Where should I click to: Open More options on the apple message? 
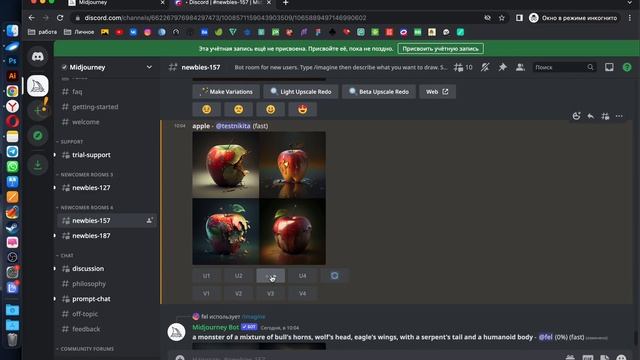pyautogui.click(x=619, y=116)
